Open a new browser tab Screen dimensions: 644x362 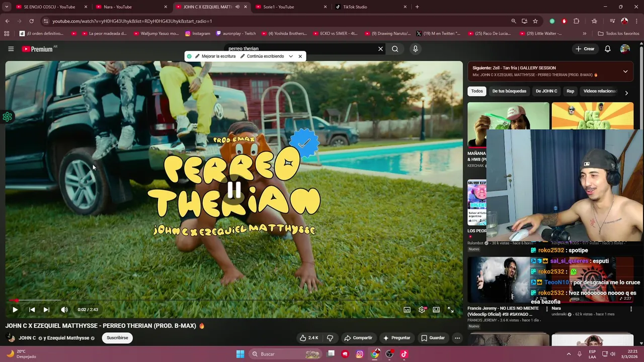point(417,7)
